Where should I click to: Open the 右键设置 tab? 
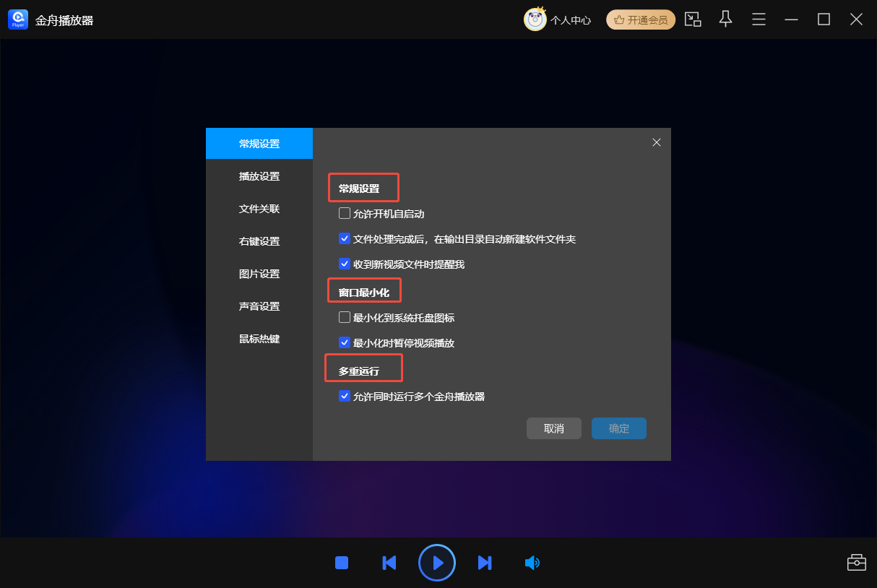pos(259,241)
